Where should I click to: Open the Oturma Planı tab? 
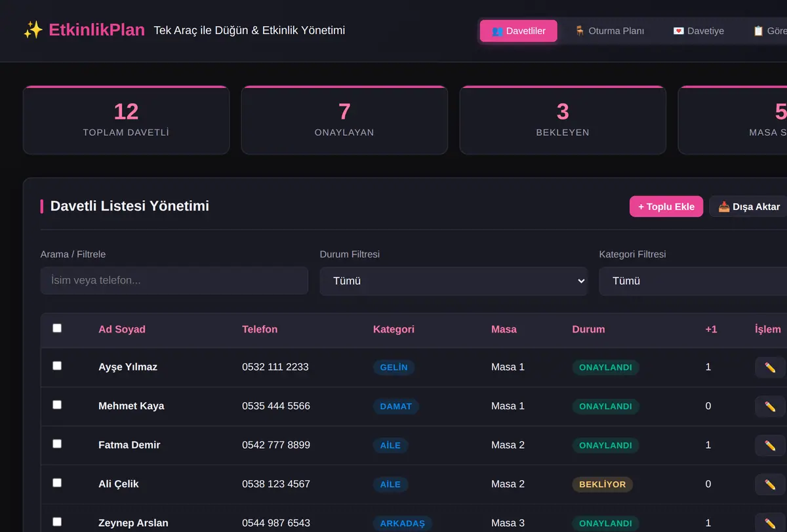(609, 31)
